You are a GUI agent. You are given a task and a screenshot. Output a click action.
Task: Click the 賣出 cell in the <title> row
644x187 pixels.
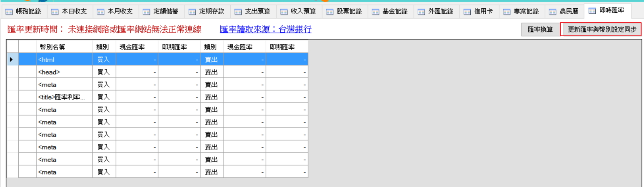pyautogui.click(x=212, y=97)
